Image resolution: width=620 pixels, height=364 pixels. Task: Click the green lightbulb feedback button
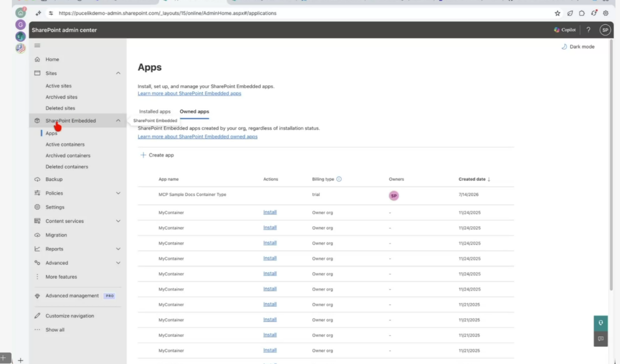[601, 323]
